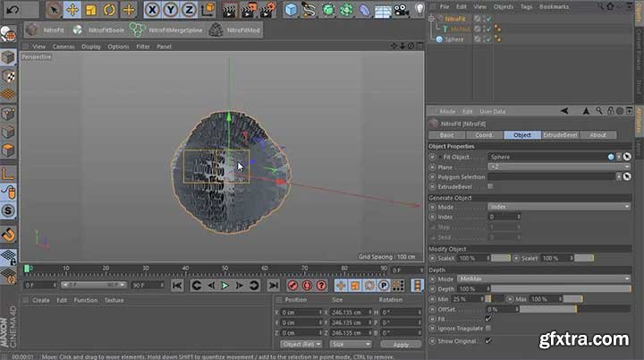The width and height of the screenshot is (644, 360).
Task: Click the NitroFitMergeSpline plugin icon
Action: pos(139,30)
